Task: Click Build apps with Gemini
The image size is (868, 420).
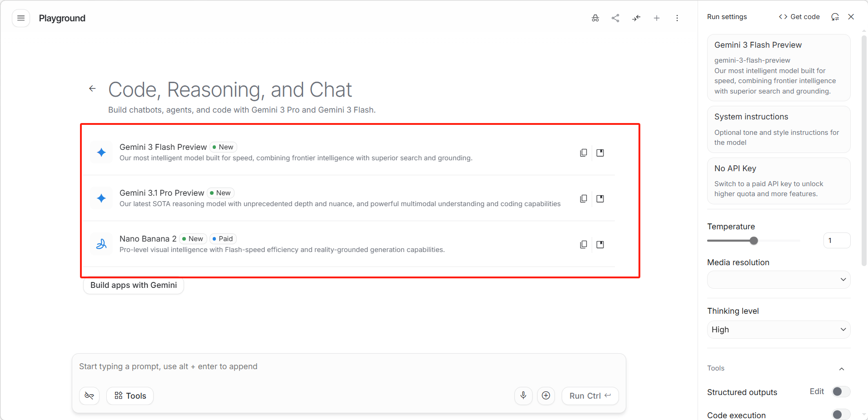Action: 134,285
